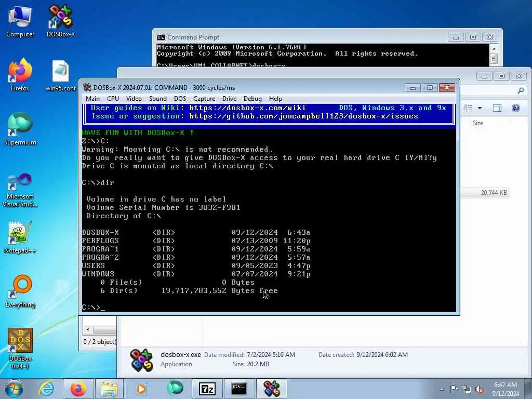Open Firefox from the taskbar
Screen dimensions: 532x399
[x=78, y=389]
